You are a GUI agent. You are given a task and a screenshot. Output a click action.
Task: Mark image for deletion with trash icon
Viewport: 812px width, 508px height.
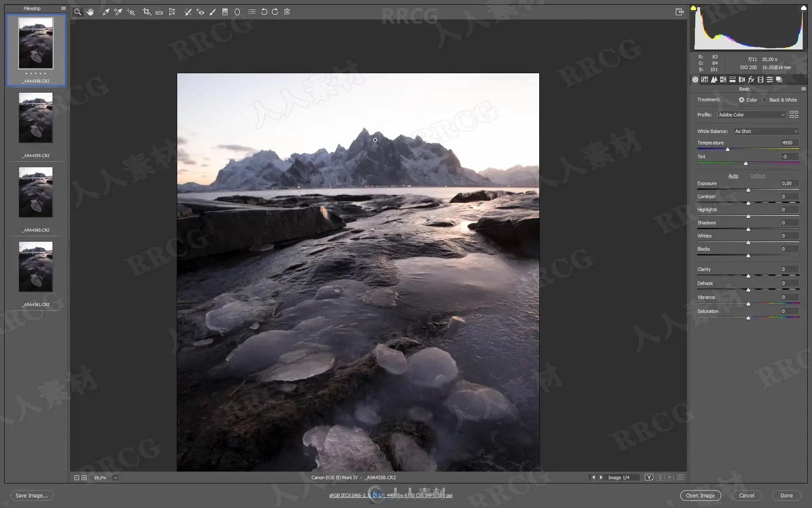pos(287,12)
